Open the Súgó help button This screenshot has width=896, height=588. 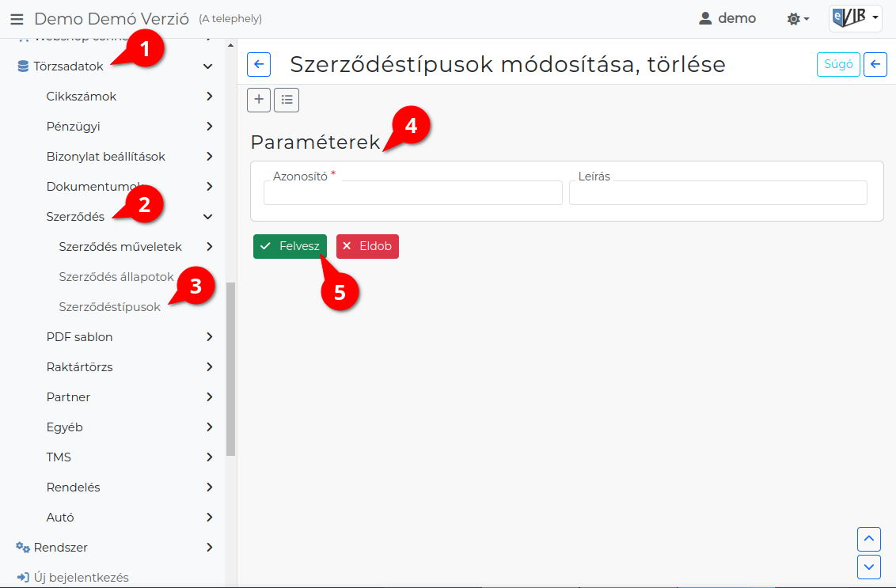[838, 64]
